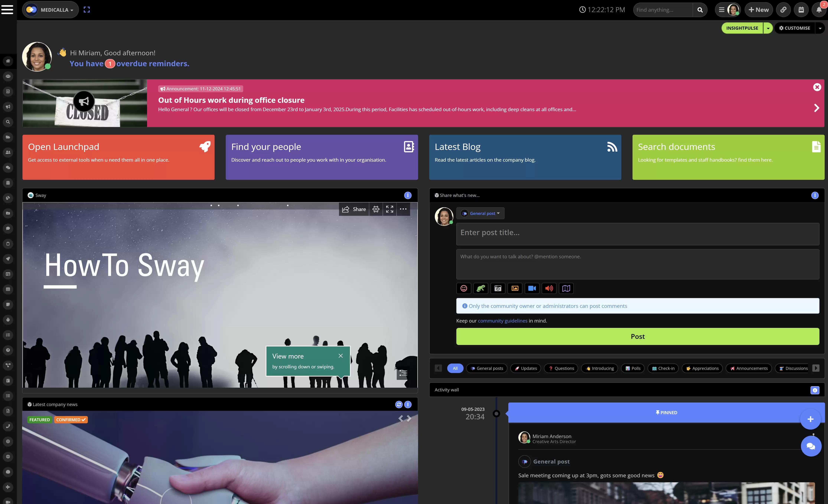Viewport: 828px width, 504px height.
Task: Open the hamburger main menu
Action: pos(7,9)
